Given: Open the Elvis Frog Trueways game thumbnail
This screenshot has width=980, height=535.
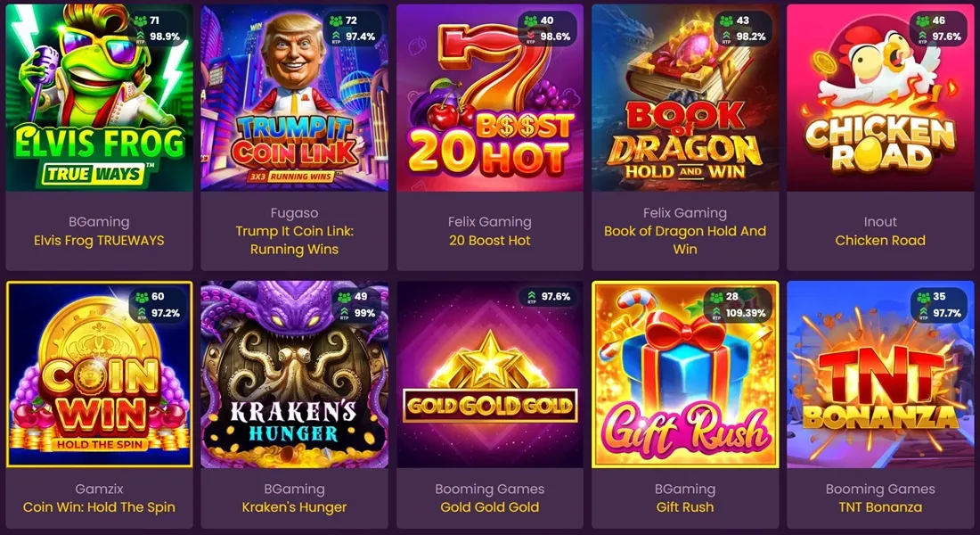Looking at the screenshot, I should [x=100, y=97].
